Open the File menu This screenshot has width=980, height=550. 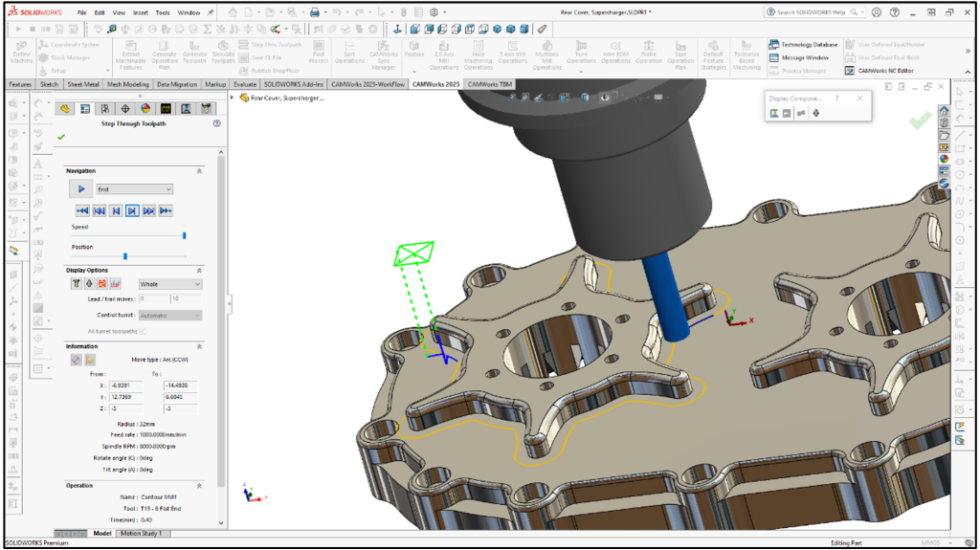coord(82,12)
